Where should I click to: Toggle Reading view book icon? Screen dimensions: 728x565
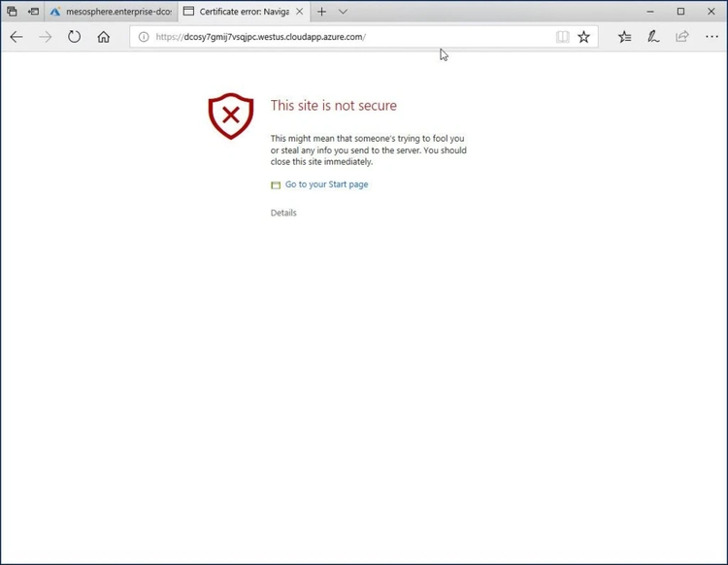562,37
